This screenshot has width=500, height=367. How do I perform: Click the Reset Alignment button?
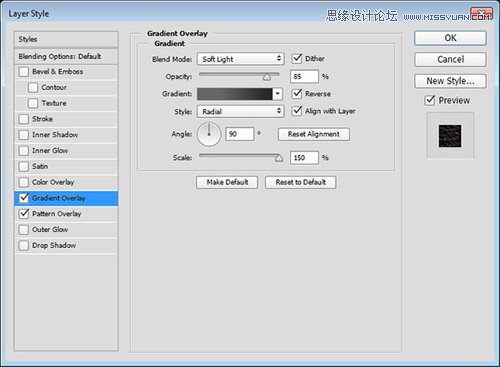pyautogui.click(x=314, y=134)
